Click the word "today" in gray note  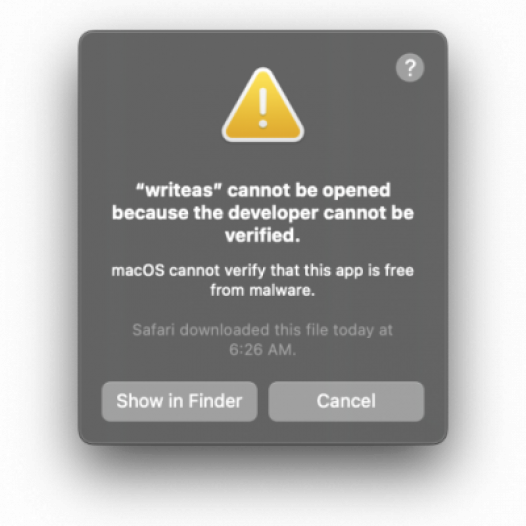[353, 330]
